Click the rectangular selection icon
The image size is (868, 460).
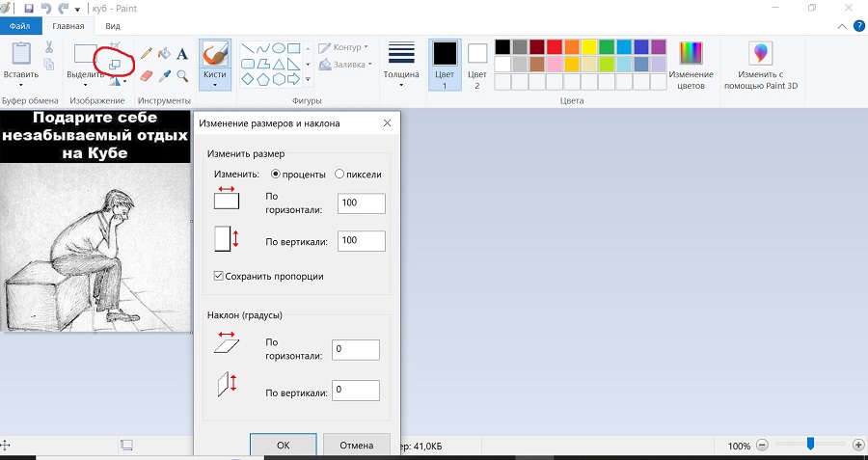click(x=85, y=54)
